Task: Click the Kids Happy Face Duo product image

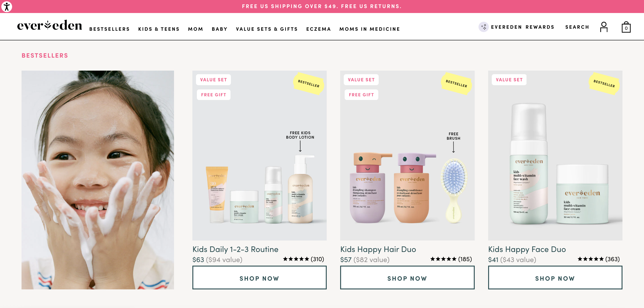Action: [555, 156]
